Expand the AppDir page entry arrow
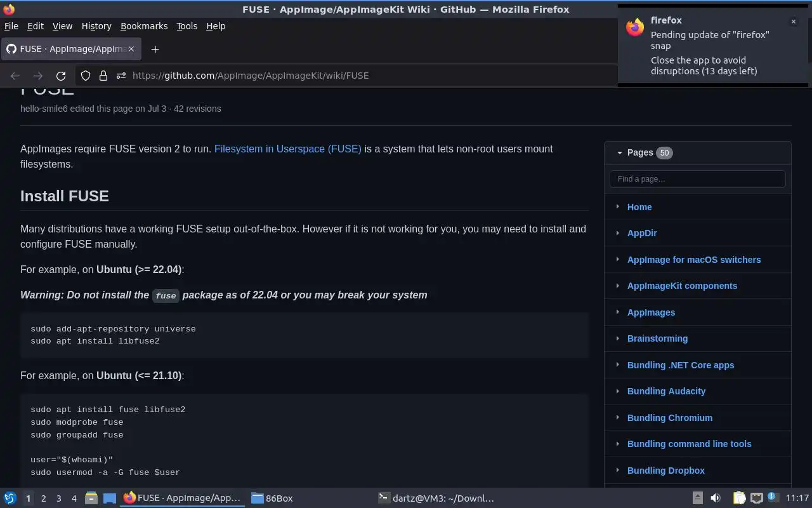Viewport: 812px width, 508px height. (617, 233)
